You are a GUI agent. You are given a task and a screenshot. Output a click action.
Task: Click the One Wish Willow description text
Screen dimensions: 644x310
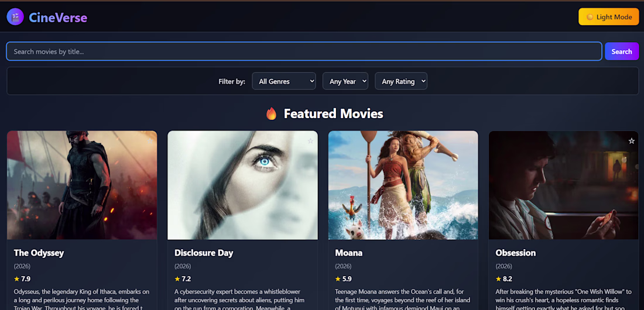(x=563, y=299)
